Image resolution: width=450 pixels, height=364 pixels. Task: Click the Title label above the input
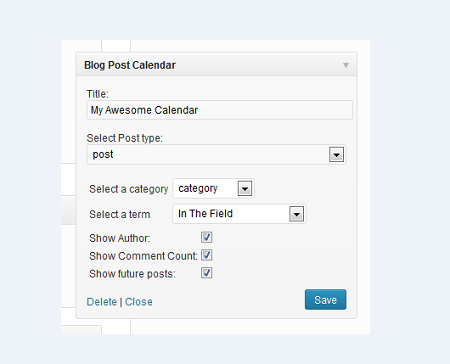coord(97,94)
